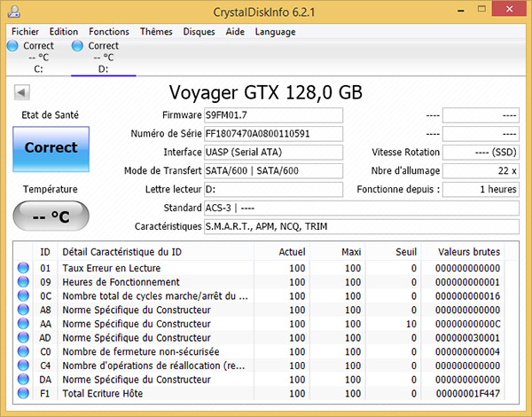Viewport: 532px width, 417px height.
Task: Open the Language menu
Action: 275,32
